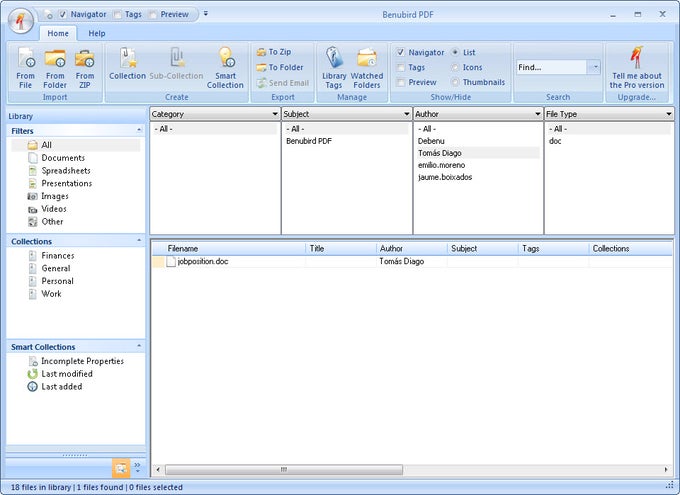Open Last modified smart collection
The image size is (680, 495).
pos(60,374)
